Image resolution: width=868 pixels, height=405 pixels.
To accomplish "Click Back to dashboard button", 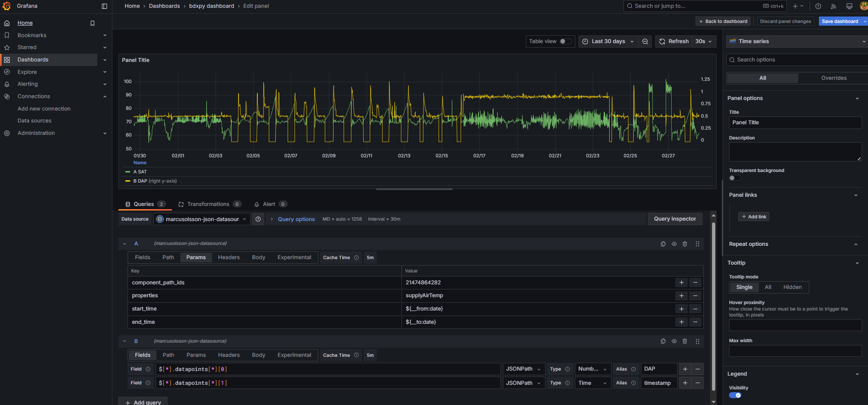I will coord(723,22).
